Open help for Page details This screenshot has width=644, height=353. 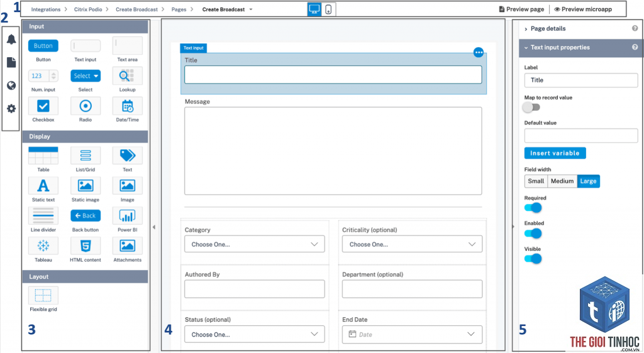pyautogui.click(x=635, y=28)
